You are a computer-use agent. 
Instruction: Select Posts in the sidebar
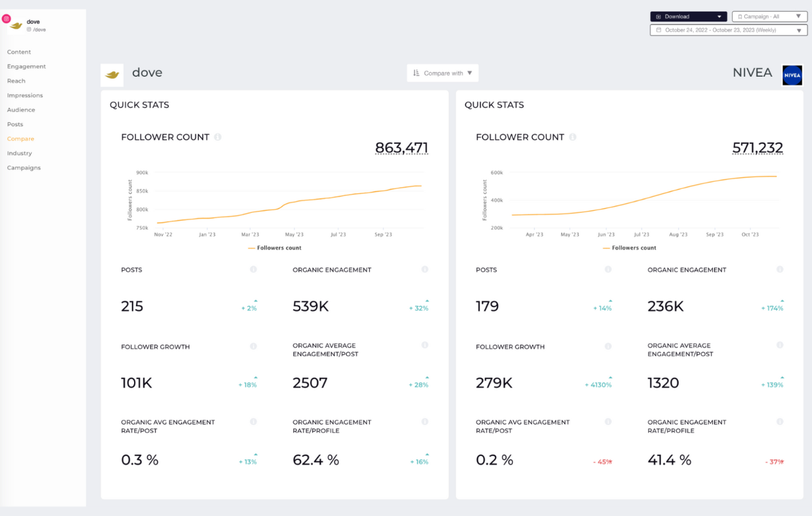click(x=15, y=124)
